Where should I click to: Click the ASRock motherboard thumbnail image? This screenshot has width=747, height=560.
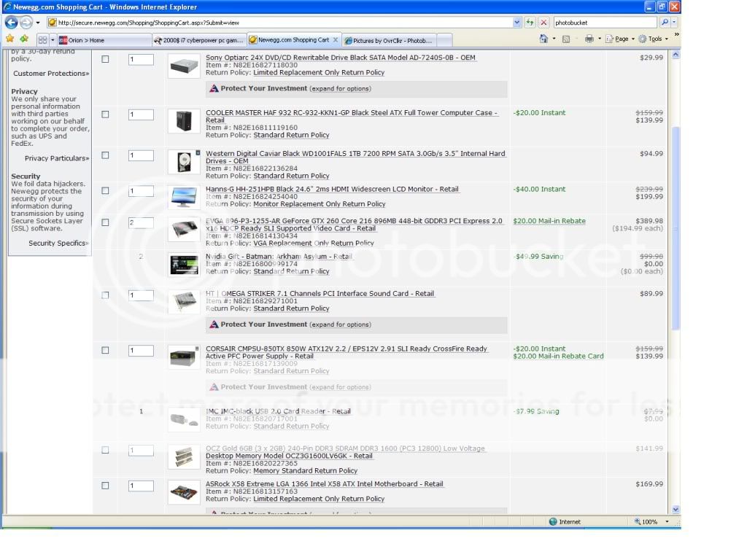tap(184, 492)
